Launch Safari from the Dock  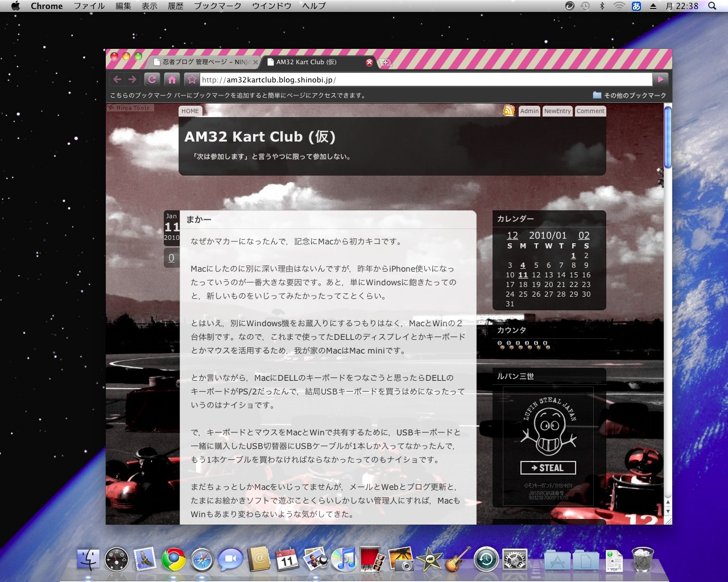pyautogui.click(x=202, y=560)
